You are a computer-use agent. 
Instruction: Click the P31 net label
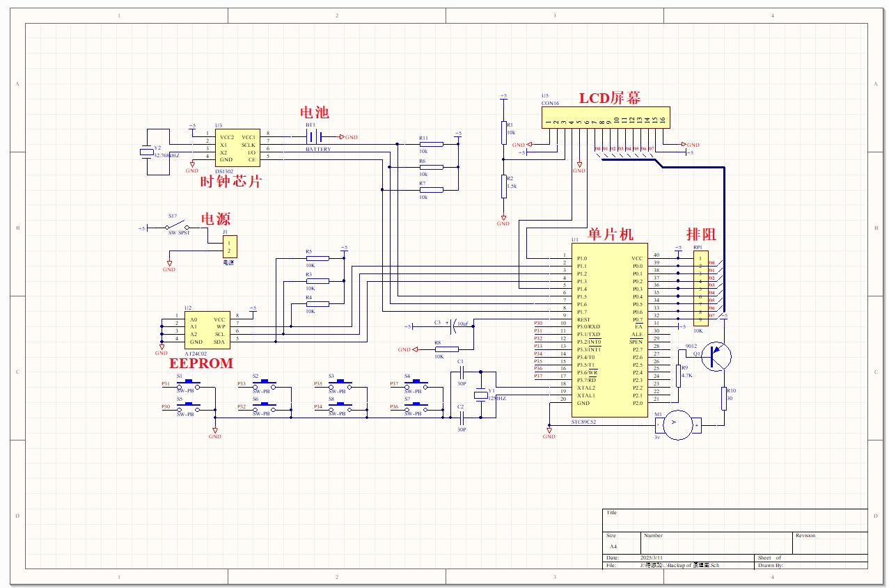tap(166, 383)
